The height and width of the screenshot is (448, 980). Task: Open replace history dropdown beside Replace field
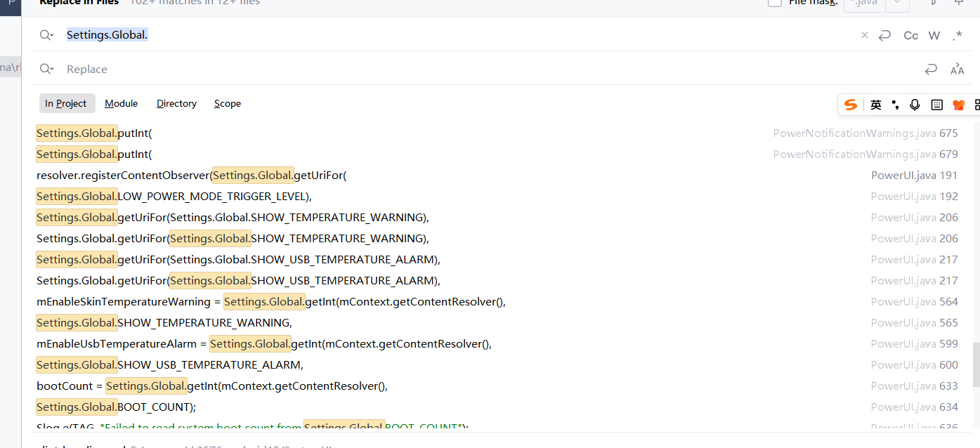pos(46,69)
